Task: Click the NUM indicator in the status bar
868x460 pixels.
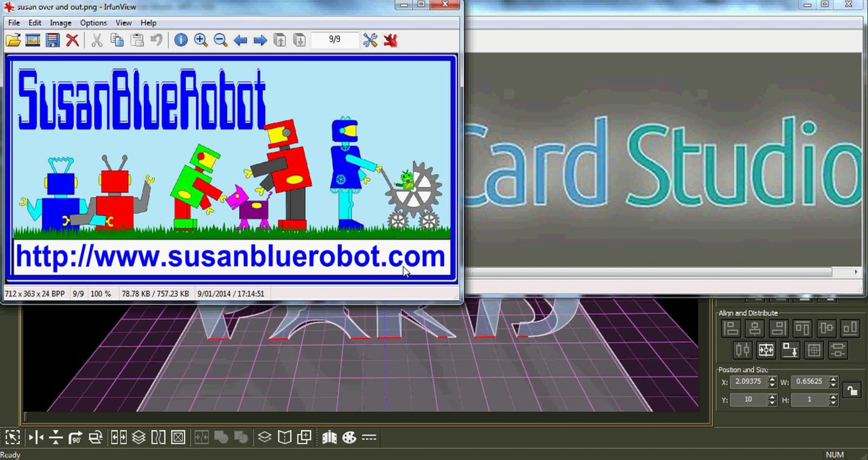Action: point(835,455)
